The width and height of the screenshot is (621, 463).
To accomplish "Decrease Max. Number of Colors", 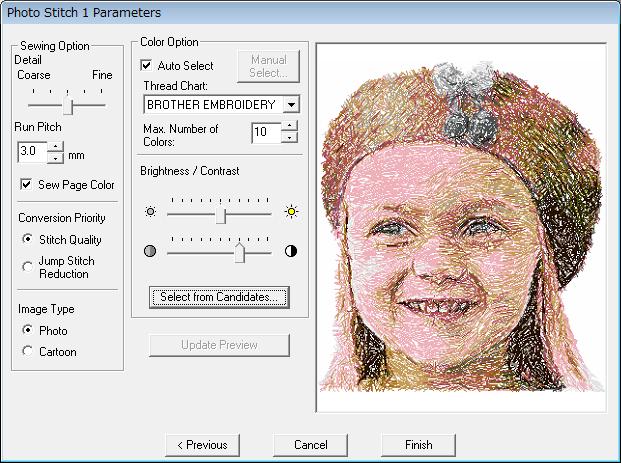I will coord(290,137).
